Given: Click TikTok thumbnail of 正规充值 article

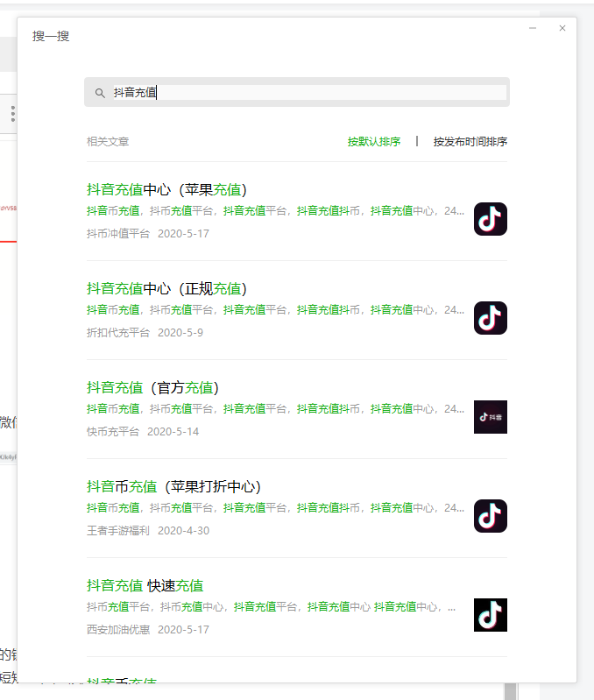Looking at the screenshot, I should click(491, 318).
